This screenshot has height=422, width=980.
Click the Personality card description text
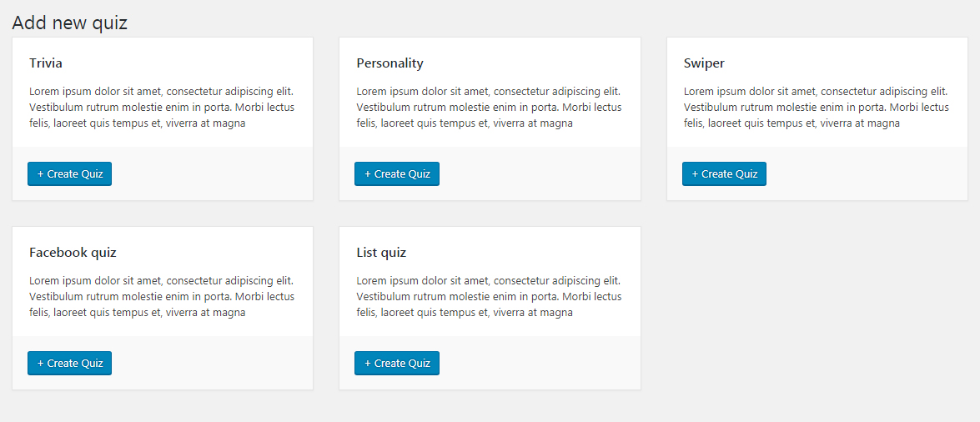click(x=490, y=107)
